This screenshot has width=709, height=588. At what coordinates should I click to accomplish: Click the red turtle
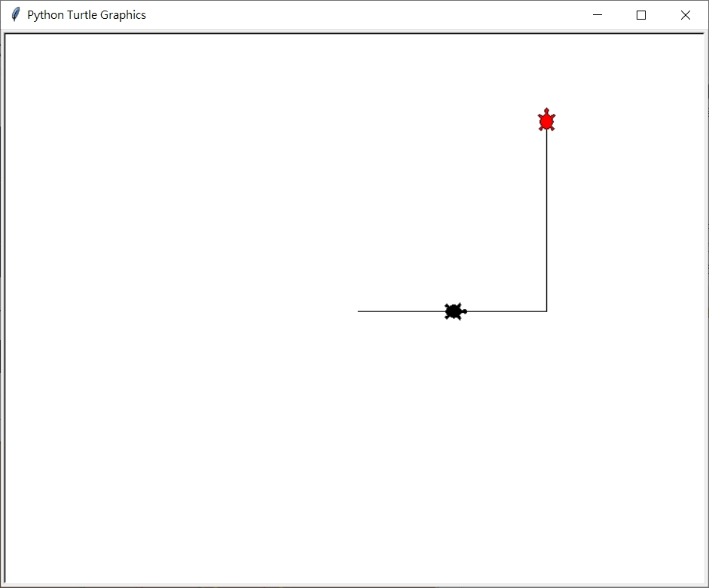pyautogui.click(x=546, y=121)
